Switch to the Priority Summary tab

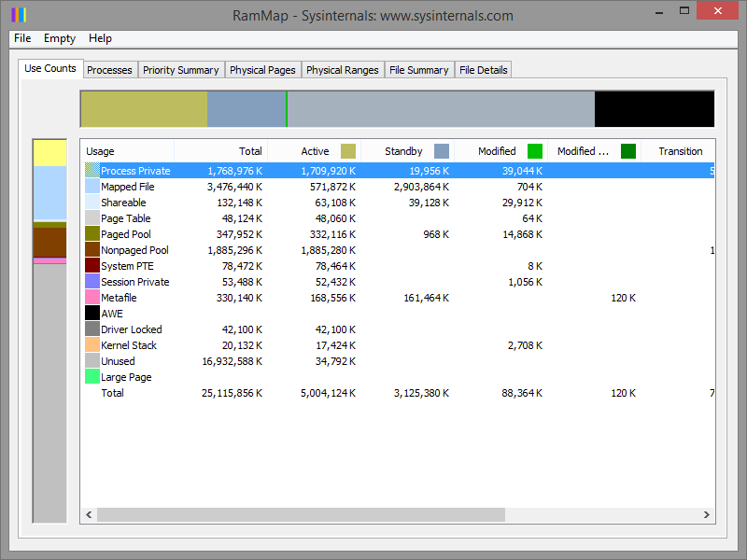pos(180,70)
